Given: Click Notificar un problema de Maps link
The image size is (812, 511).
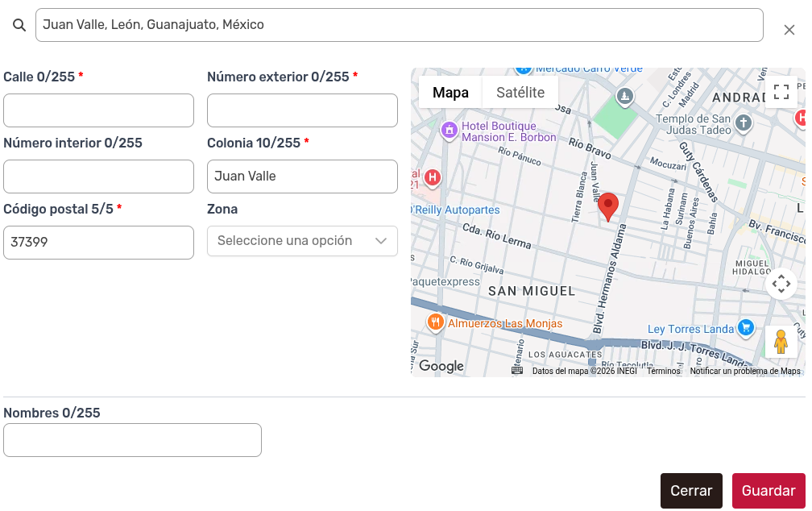Looking at the screenshot, I should [x=744, y=371].
